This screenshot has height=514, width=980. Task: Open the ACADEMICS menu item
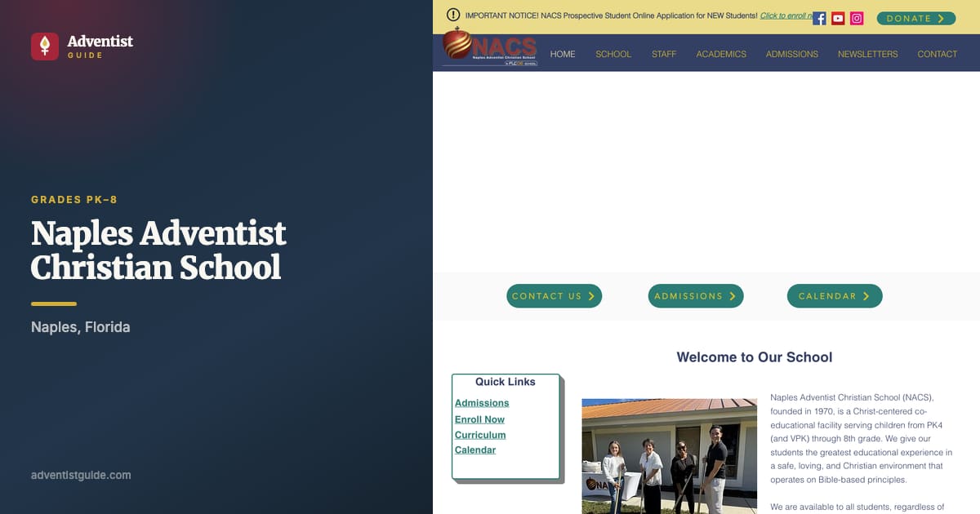(721, 54)
